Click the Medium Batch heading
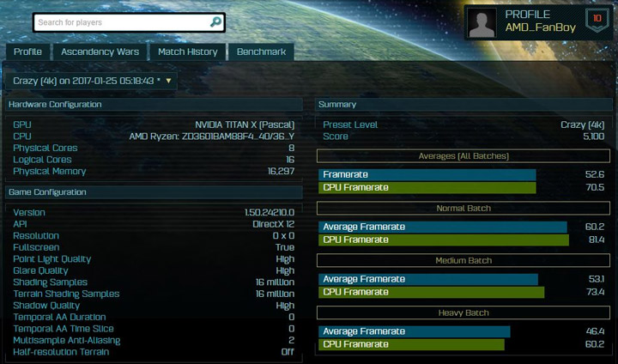 pos(463,261)
